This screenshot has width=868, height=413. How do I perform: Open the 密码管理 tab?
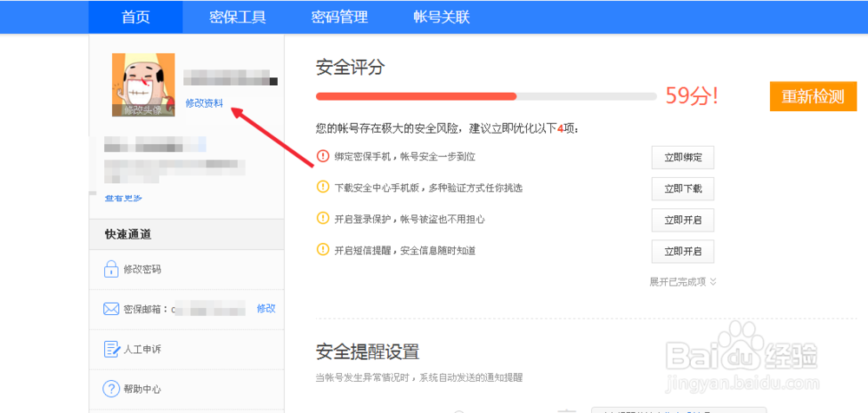(x=339, y=17)
